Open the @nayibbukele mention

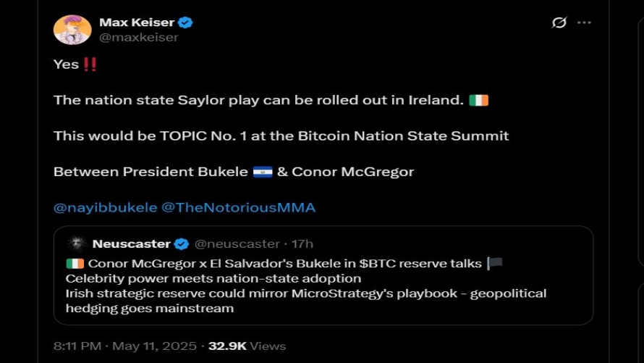pyautogui.click(x=105, y=207)
